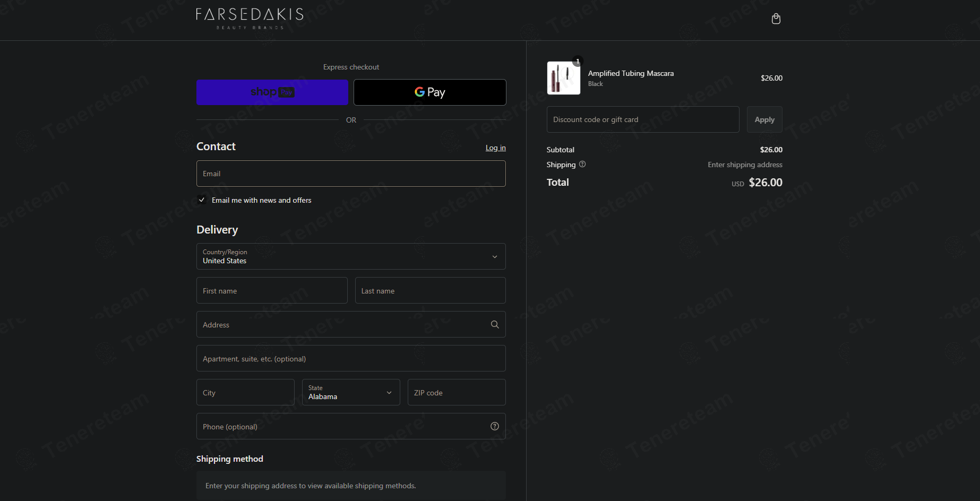Open the Amplified Tubing Mascara product thumbnail

point(564,78)
